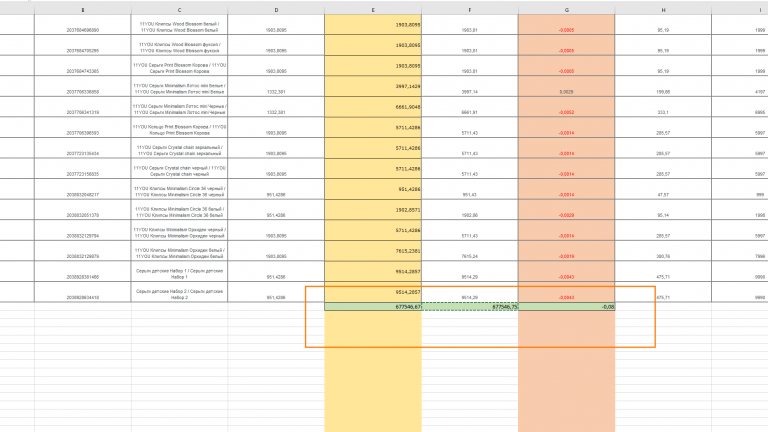Select column H header
This screenshot has width=768, height=432.
point(663,10)
